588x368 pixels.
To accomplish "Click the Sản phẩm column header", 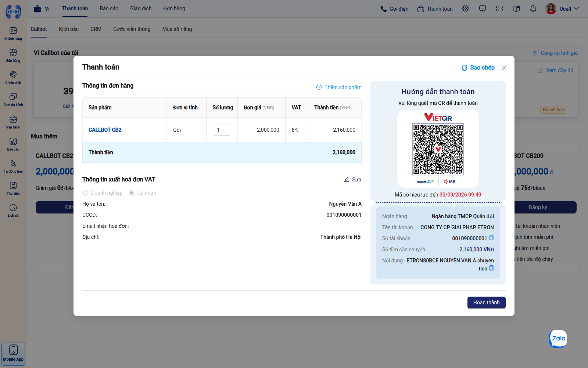I will [x=125, y=107].
